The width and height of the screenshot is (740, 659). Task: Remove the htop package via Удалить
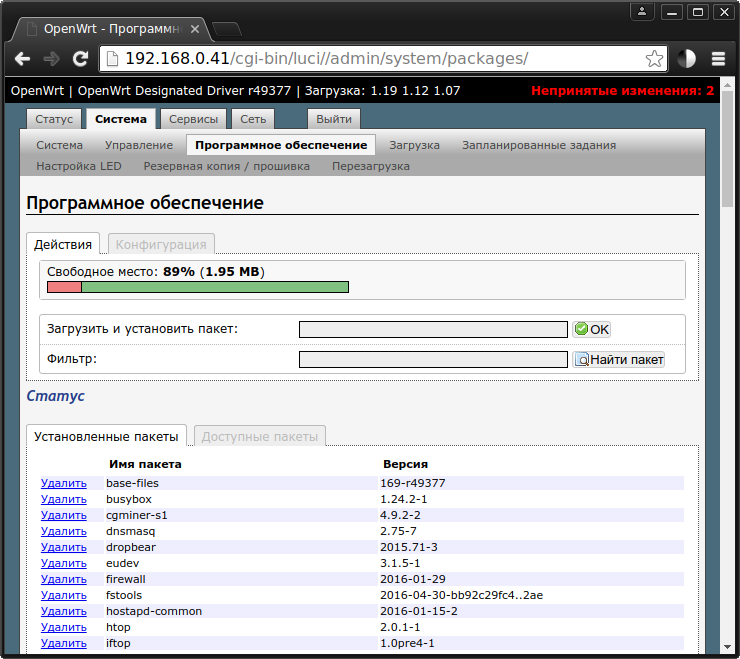pyautogui.click(x=64, y=627)
